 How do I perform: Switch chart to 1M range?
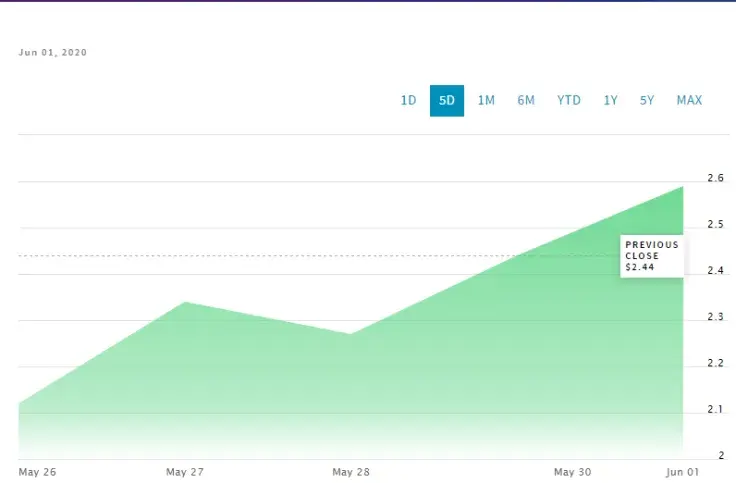coord(486,100)
